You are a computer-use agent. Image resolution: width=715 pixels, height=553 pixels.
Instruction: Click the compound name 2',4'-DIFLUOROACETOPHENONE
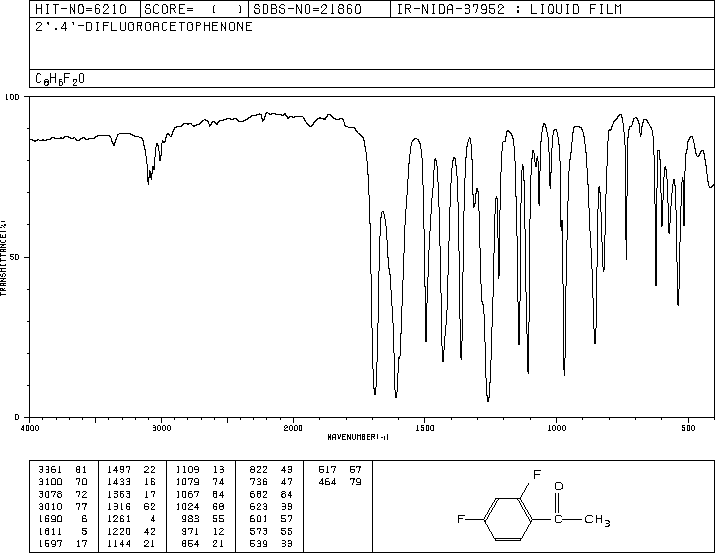(x=144, y=26)
